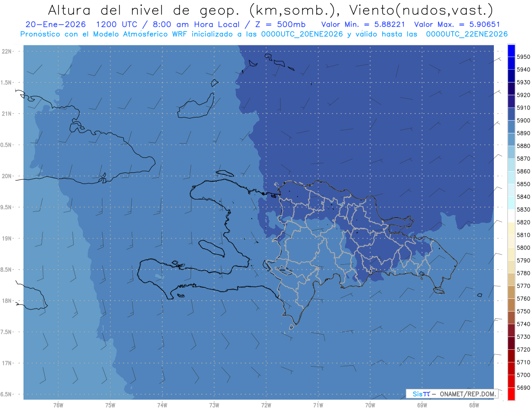Image resolution: width=532 pixels, height=411 pixels.
Task: Click the 'Valor Min. = 5.88221' text
Action: pyautogui.click(x=363, y=24)
